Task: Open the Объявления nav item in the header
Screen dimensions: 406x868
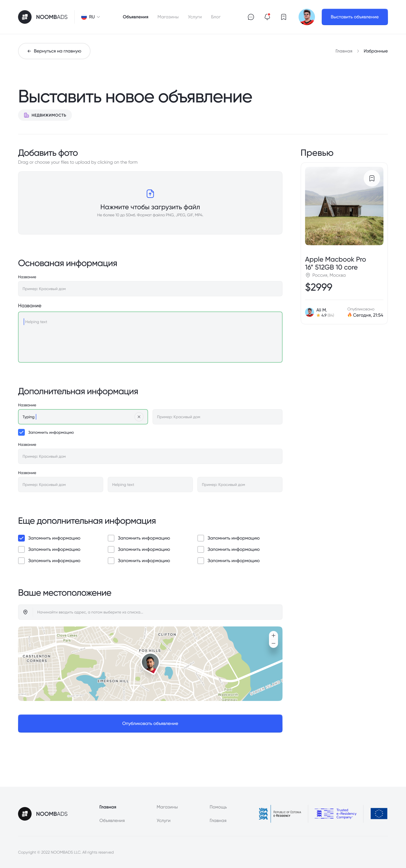Action: [x=135, y=17]
